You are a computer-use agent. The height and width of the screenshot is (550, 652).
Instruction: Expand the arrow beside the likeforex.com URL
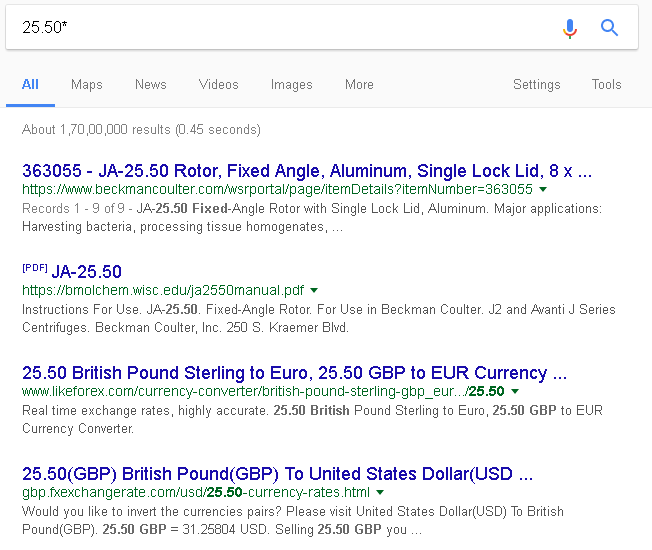click(515, 392)
